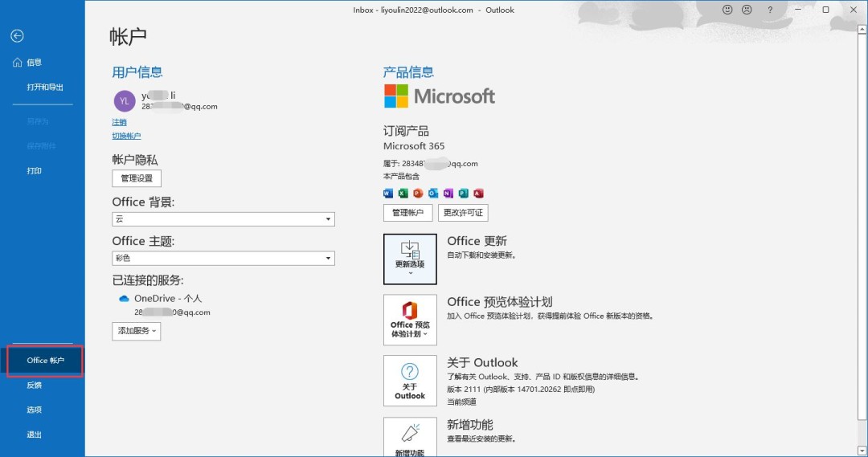
Task: Open the 信息 home item in sidebar
Action: pyautogui.click(x=27, y=63)
